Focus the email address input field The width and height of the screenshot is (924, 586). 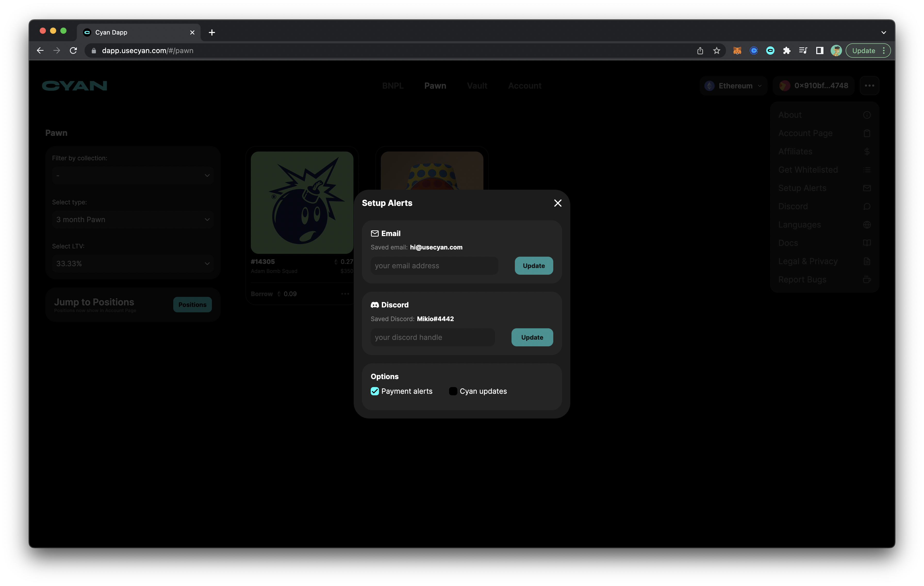point(434,266)
